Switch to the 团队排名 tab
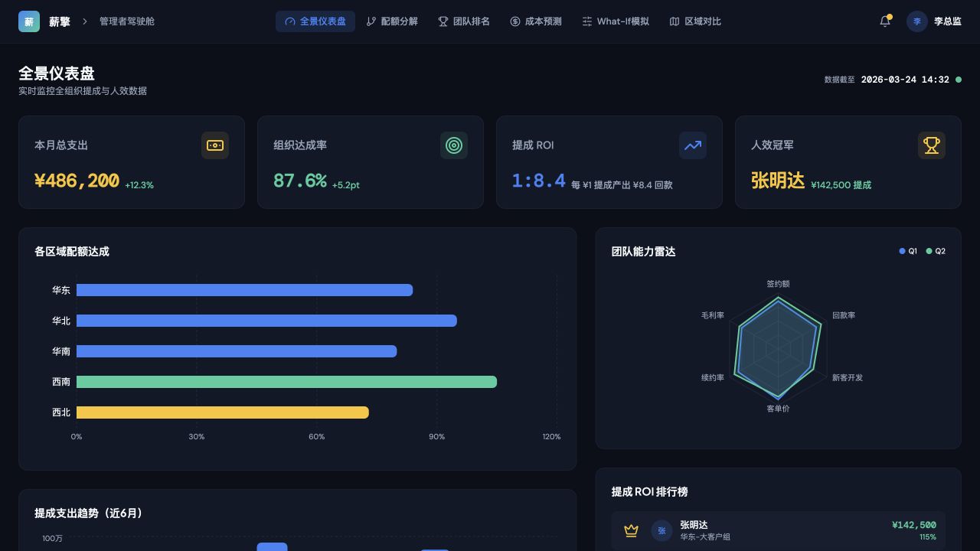980x551 pixels. click(x=464, y=21)
